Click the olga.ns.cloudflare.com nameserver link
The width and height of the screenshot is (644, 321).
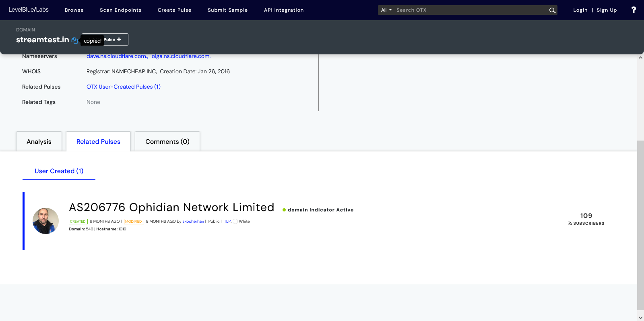181,56
